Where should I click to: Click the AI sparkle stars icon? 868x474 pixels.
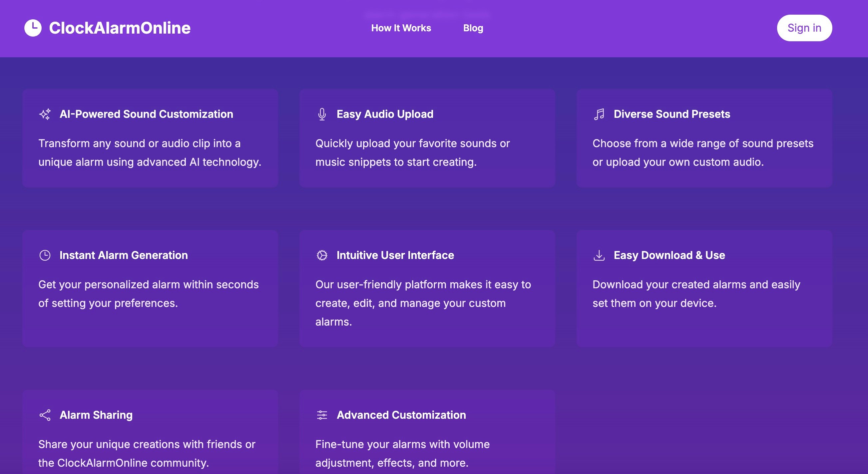pyautogui.click(x=45, y=114)
